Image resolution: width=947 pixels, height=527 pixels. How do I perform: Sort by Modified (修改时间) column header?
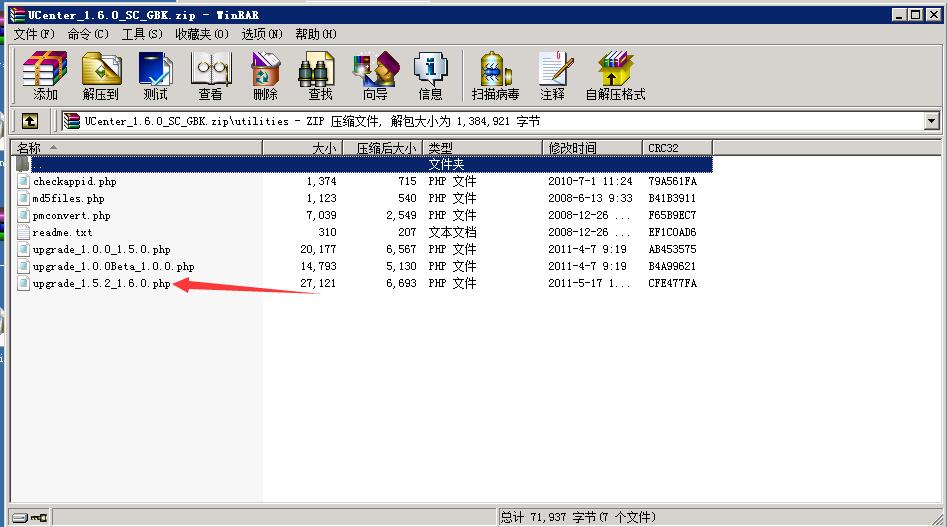pos(592,148)
